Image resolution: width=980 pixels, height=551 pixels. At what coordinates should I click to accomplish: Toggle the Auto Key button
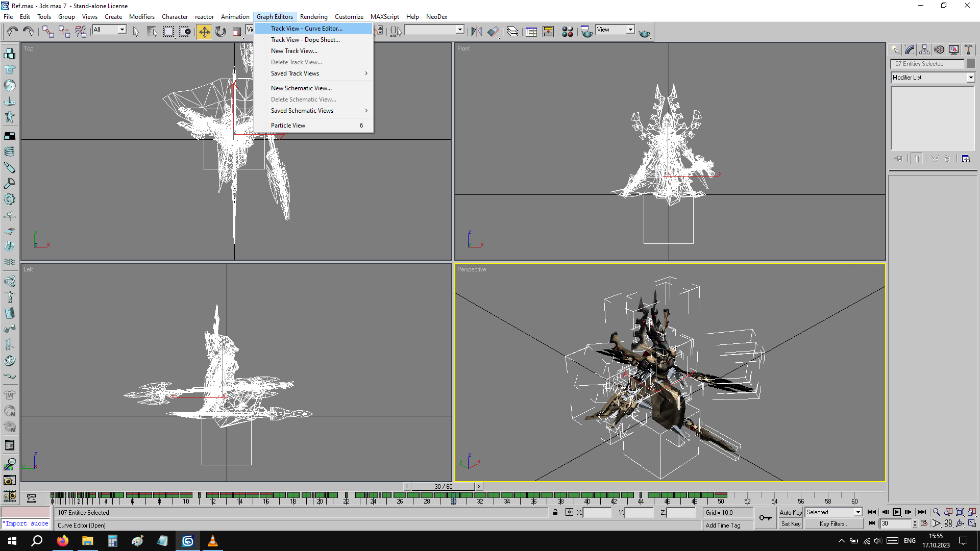(791, 512)
